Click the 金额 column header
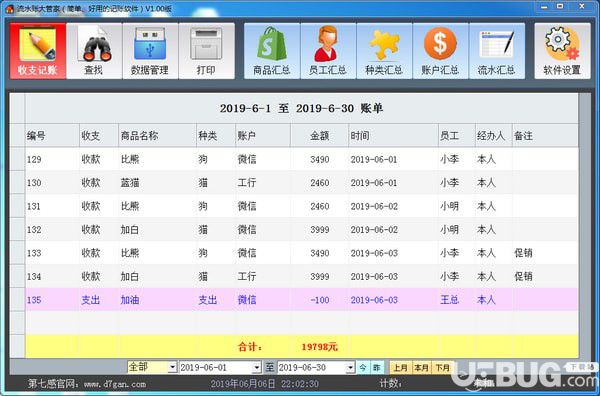 pyautogui.click(x=320, y=135)
